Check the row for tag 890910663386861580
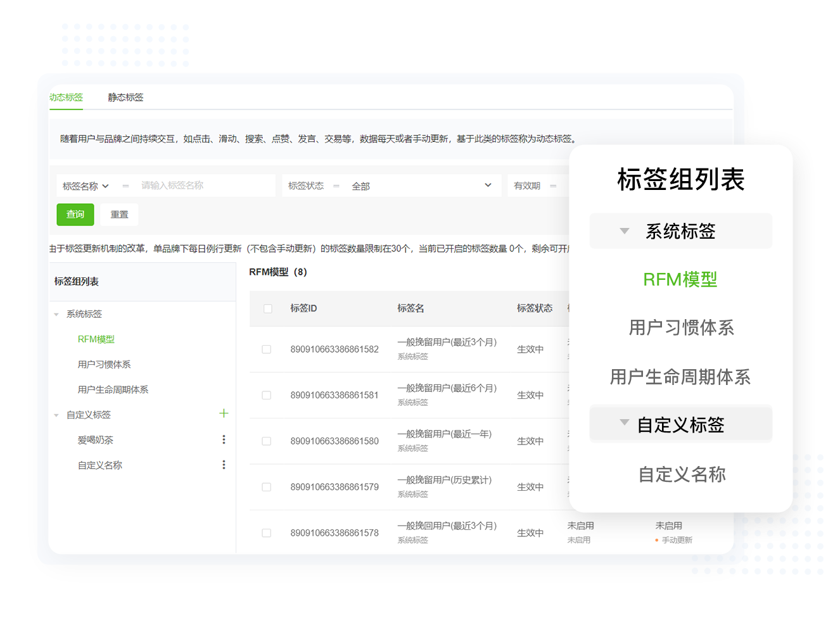The width and height of the screenshot is (840, 618). point(267,441)
